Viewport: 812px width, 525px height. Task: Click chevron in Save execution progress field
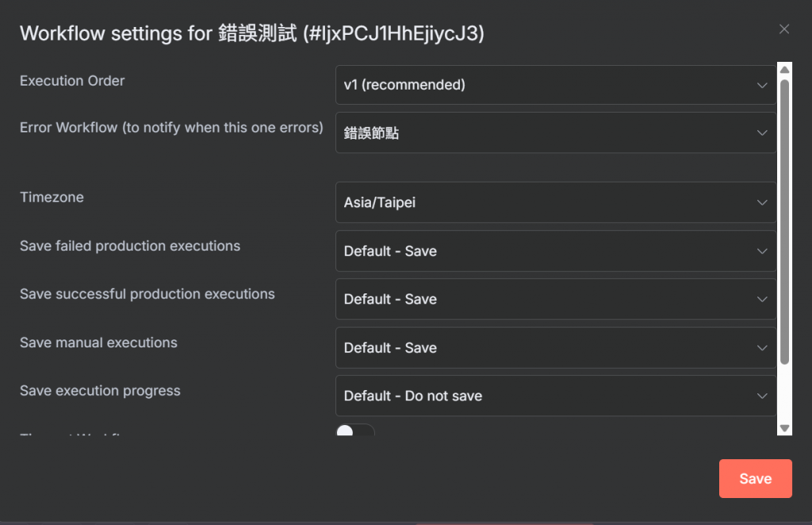click(762, 397)
